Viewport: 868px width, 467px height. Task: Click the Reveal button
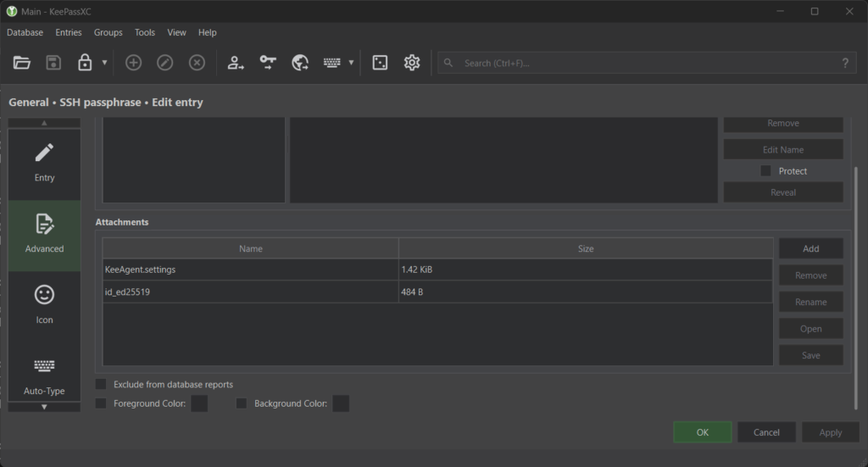[x=783, y=192]
